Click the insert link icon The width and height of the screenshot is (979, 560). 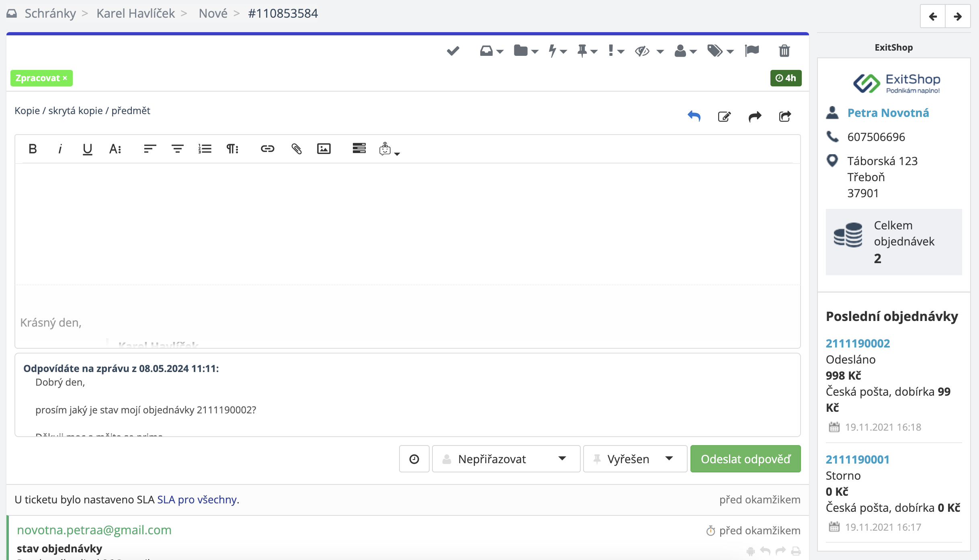267,149
